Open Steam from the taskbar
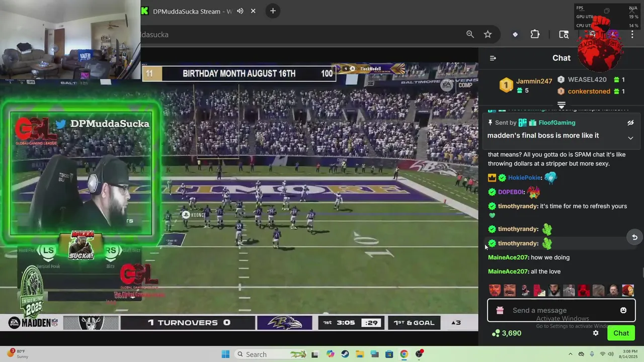The image size is (644, 362). (345, 354)
